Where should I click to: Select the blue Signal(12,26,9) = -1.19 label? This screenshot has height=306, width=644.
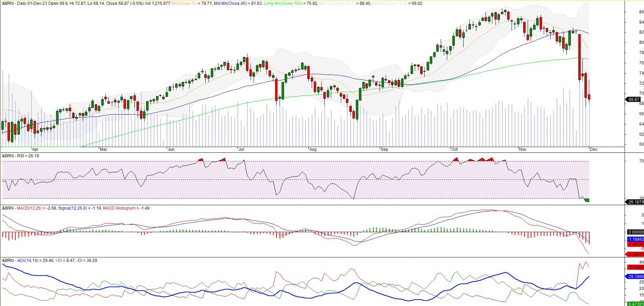[79, 208]
